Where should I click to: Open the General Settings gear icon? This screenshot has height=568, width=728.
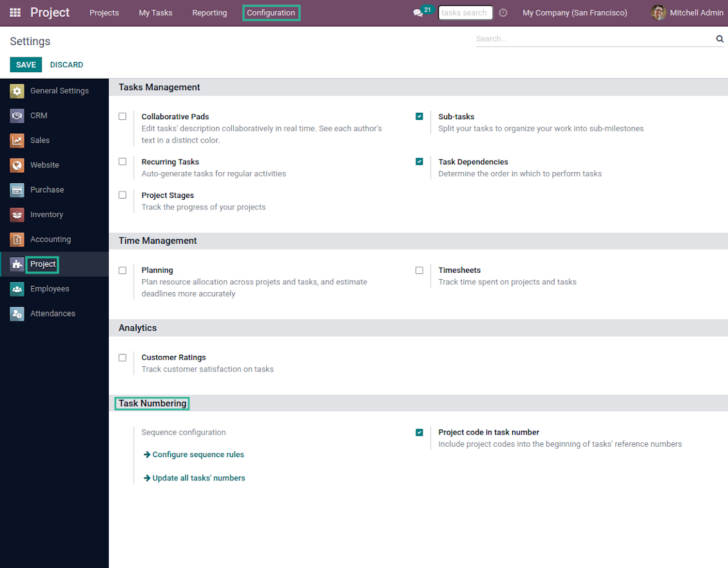pyautogui.click(x=17, y=91)
